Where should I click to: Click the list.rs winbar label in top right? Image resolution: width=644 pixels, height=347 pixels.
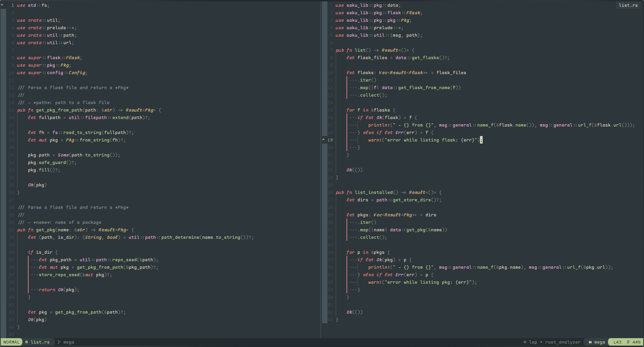(628, 5)
